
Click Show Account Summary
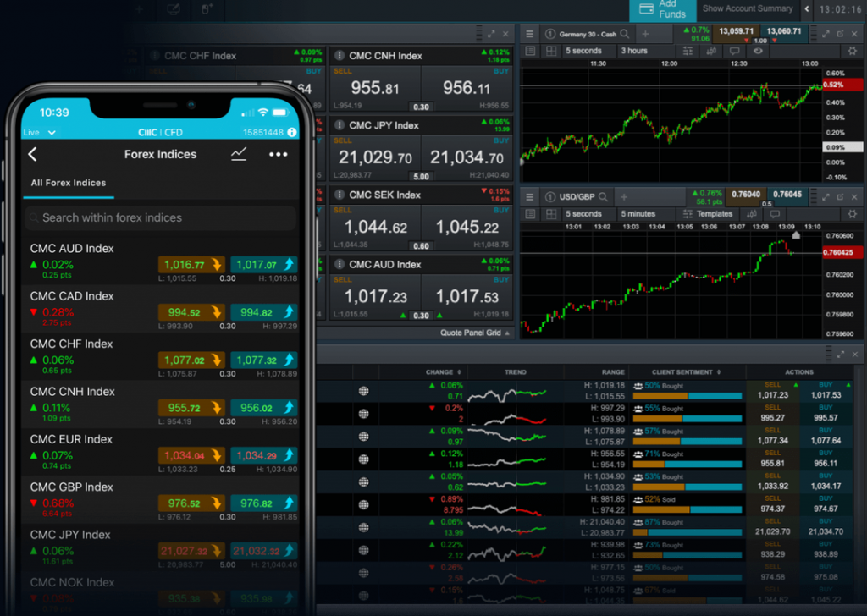pos(748,8)
